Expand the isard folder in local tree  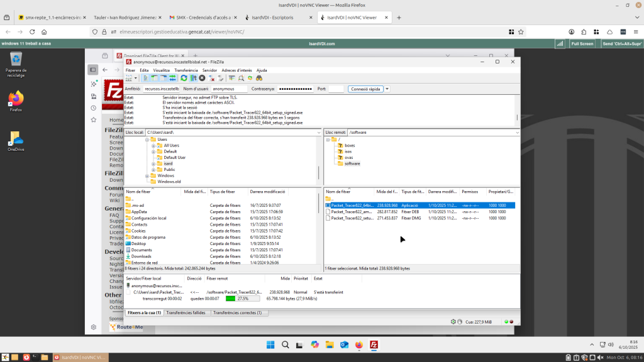pos(153,163)
